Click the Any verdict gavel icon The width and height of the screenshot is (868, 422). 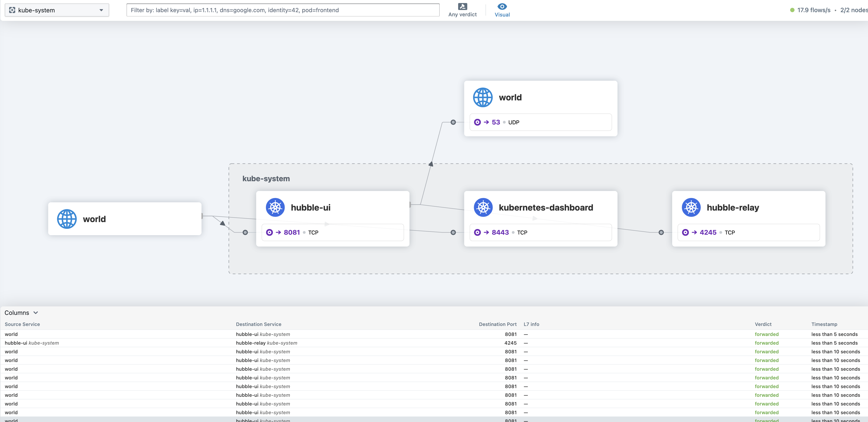463,6
